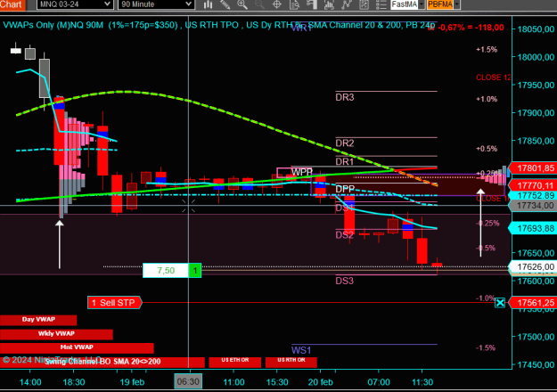Click the zoom out magnifier icon
This screenshot has width=557, height=392.
[x=259, y=4]
